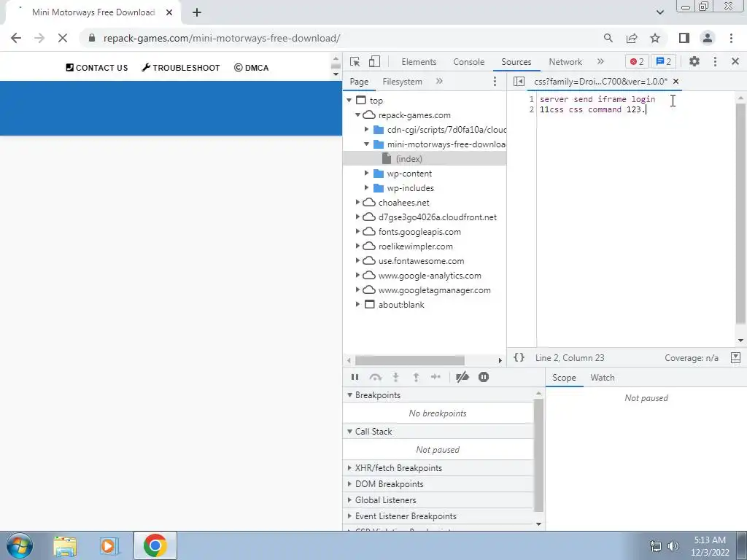747x560 pixels.
Task: Open DevTools customize three-dot menu
Action: (715, 61)
